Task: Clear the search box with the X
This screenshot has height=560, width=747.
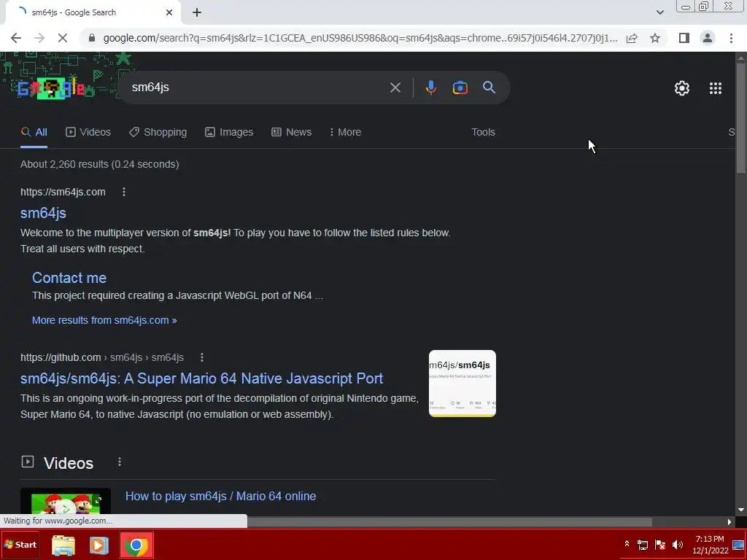Action: [x=395, y=87]
